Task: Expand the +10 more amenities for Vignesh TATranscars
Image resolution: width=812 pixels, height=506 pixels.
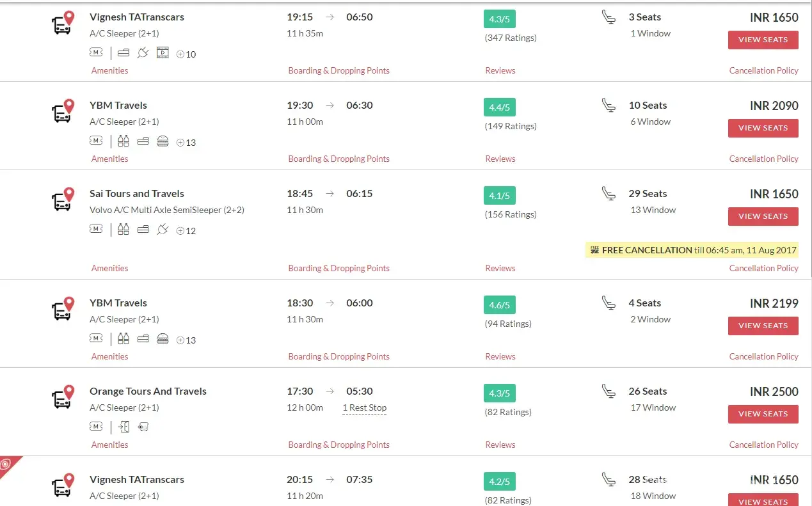Action: [x=186, y=54]
